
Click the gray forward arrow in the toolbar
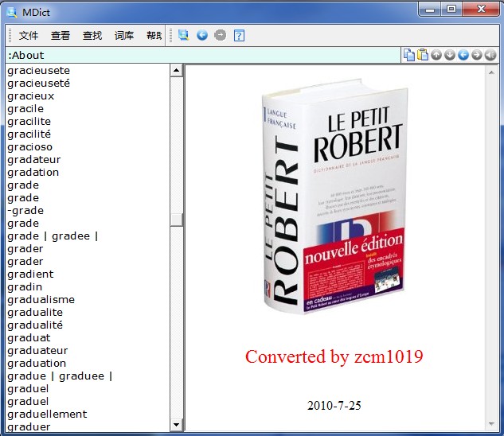pos(221,35)
